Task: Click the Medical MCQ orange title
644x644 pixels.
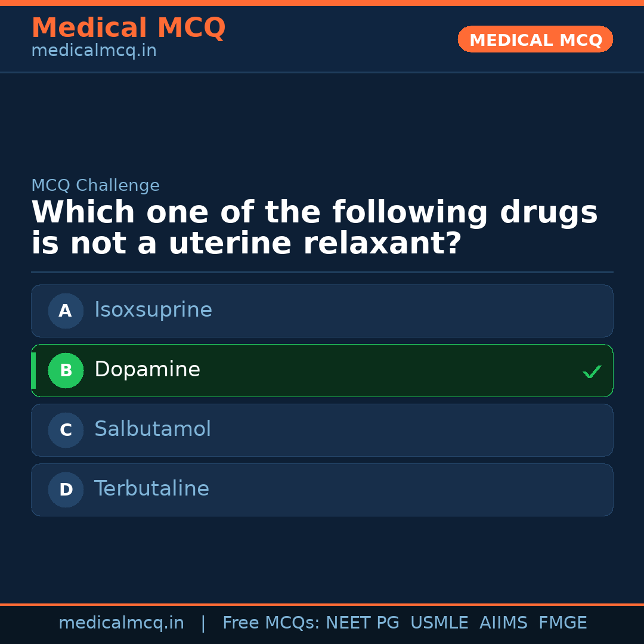Action: pyautogui.click(x=128, y=27)
